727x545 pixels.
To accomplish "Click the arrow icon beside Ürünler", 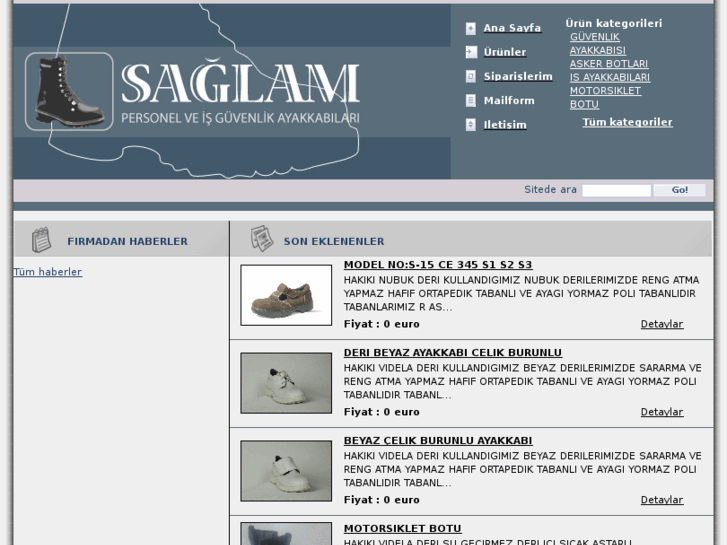I will click(471, 52).
